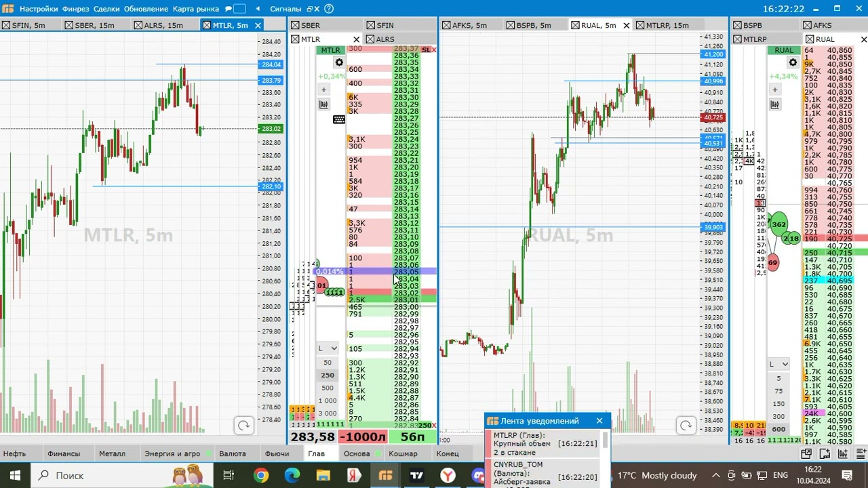868x488 pixels.
Task: Open File Explorer from taskbar
Action: 323,475
